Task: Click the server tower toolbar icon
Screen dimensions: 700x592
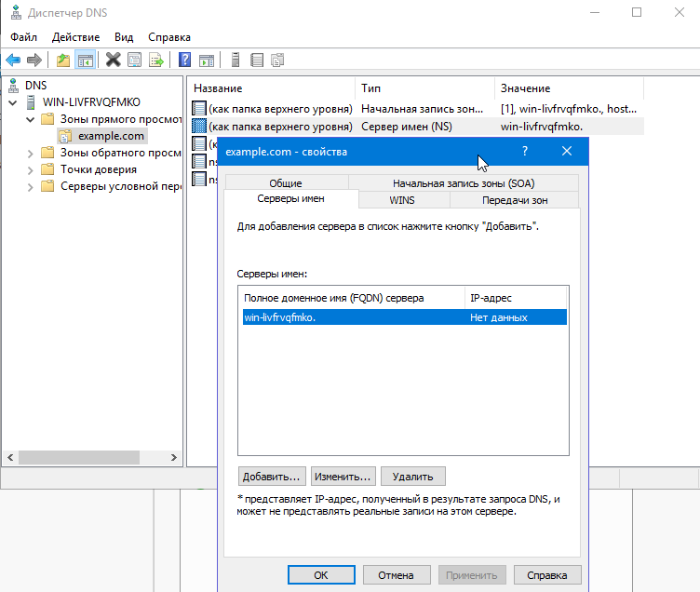Action: click(236, 60)
